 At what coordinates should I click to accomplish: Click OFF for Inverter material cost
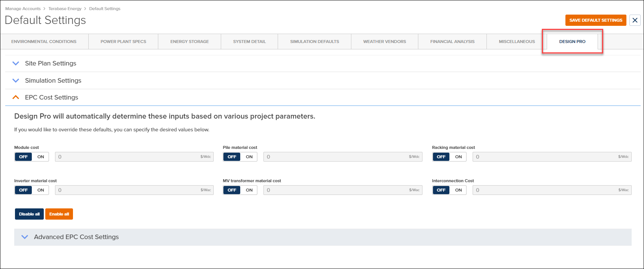click(x=23, y=190)
